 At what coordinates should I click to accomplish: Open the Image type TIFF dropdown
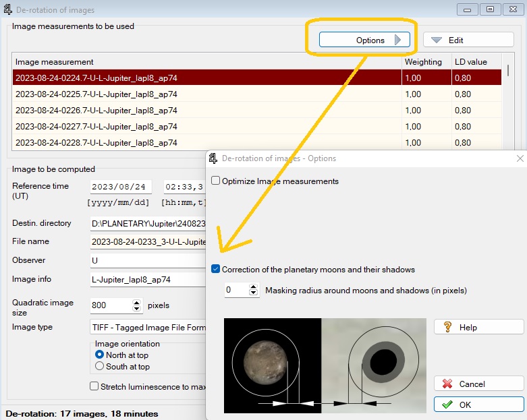tap(148, 327)
